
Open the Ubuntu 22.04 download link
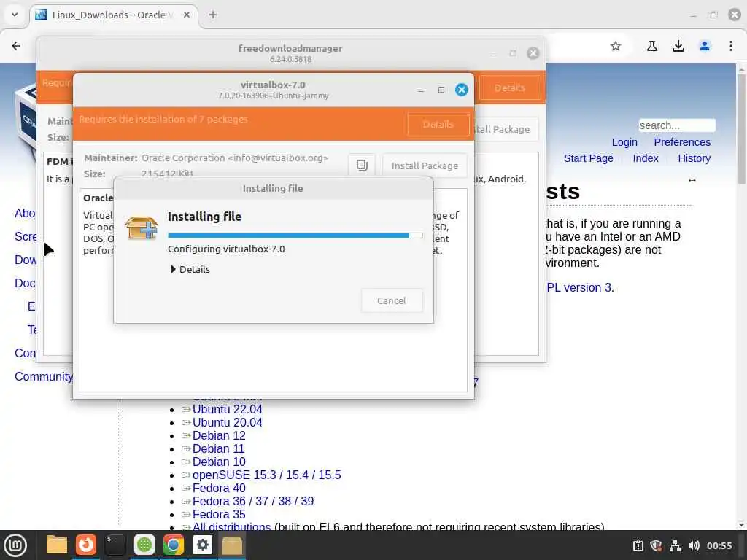[228, 410]
